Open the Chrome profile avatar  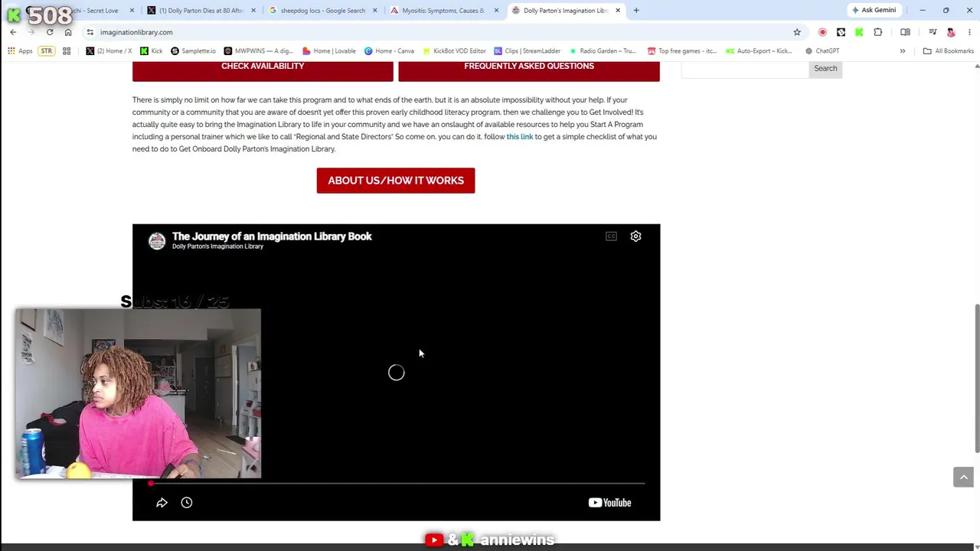click(951, 32)
